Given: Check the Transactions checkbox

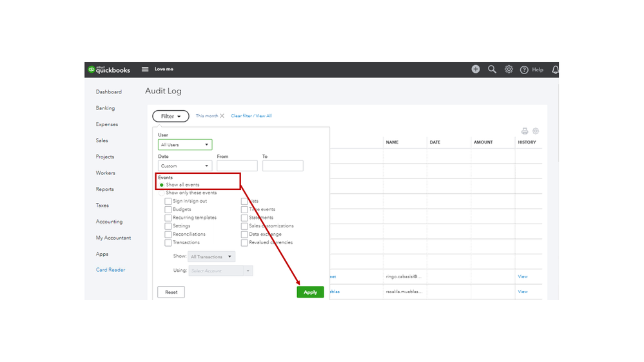Looking at the screenshot, I should [x=168, y=243].
